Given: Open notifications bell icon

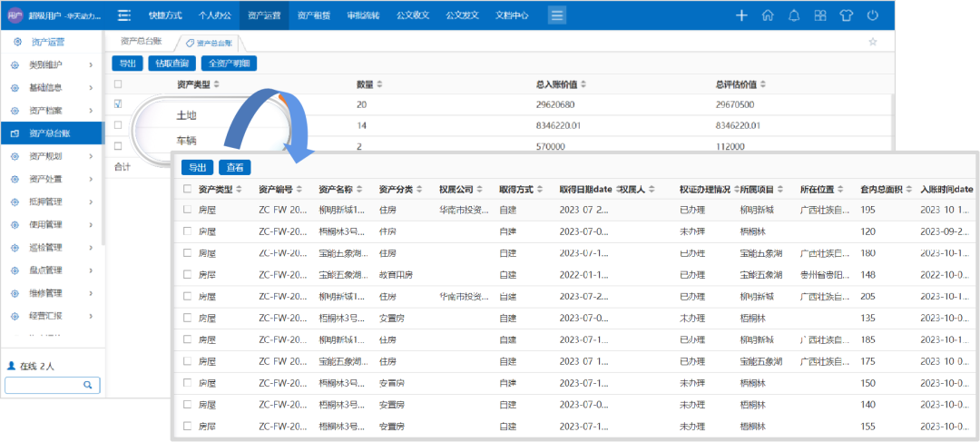Looking at the screenshot, I should [794, 15].
